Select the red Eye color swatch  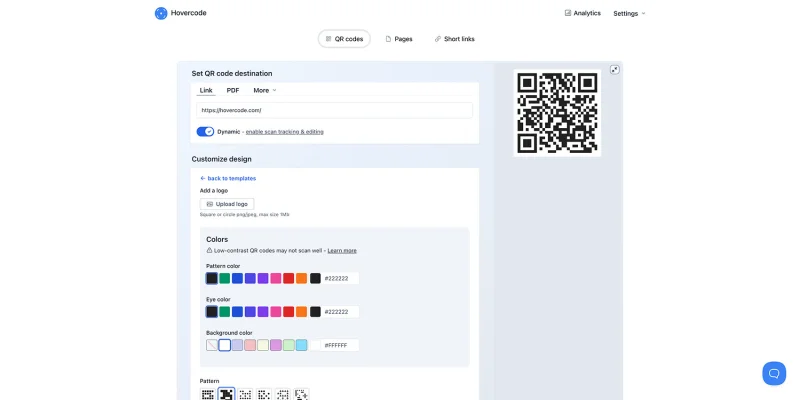[289, 312]
